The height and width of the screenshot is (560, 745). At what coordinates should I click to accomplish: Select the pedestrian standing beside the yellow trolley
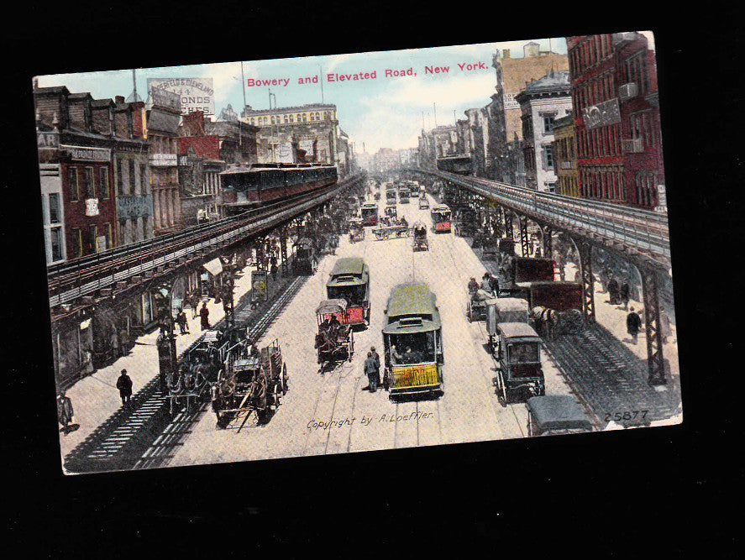(372, 369)
